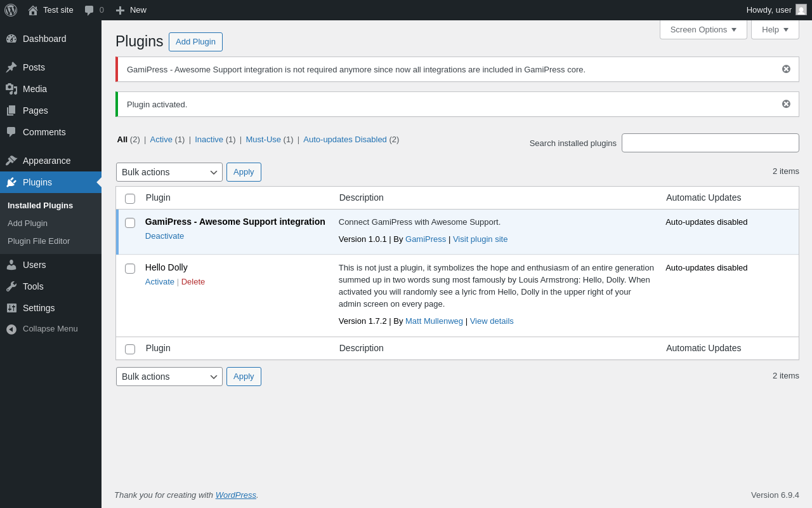Focus the Search installed plugins field
Image resolution: width=812 pixels, height=508 pixels.
point(710,143)
